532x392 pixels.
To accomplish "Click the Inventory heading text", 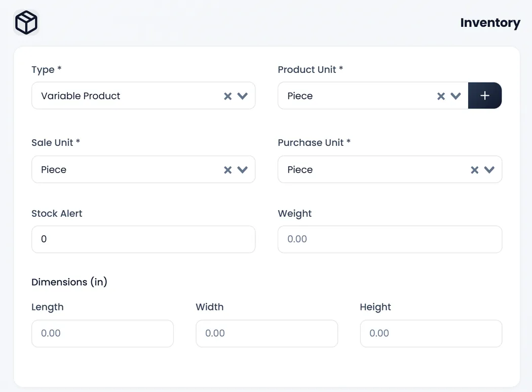I will click(x=490, y=23).
